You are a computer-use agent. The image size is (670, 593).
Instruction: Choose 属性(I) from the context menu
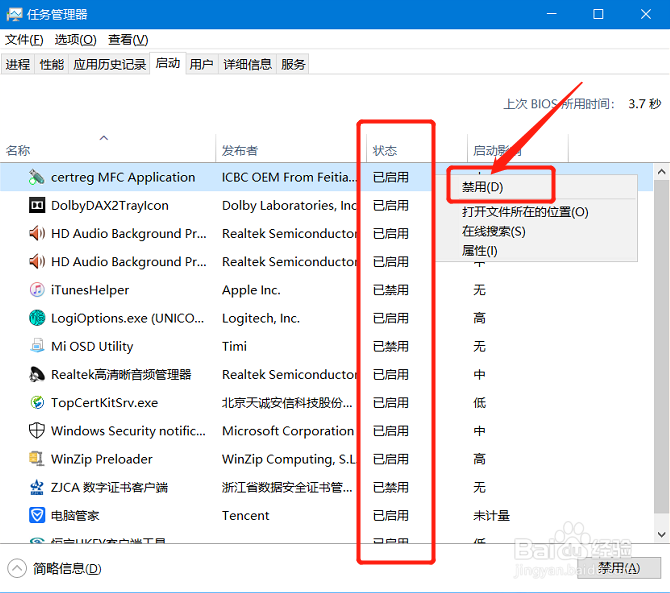click(x=536, y=250)
